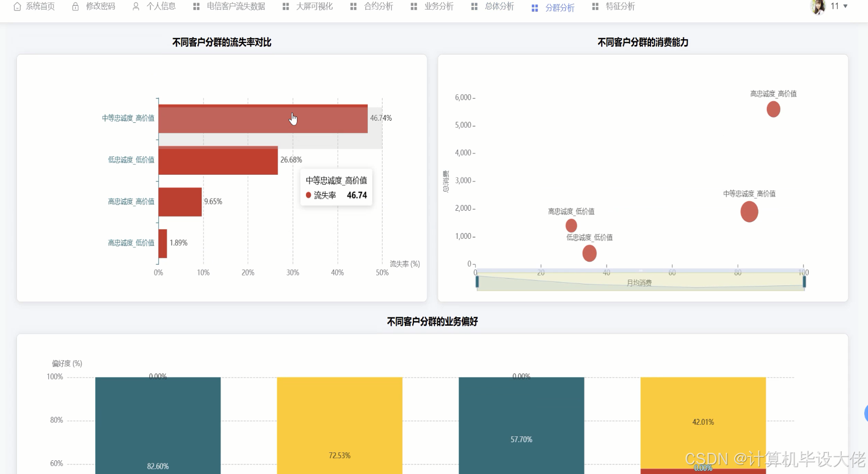Click left handle of 月均消费 zoom slider
Viewport: 868px width, 474px height.
pos(477,281)
